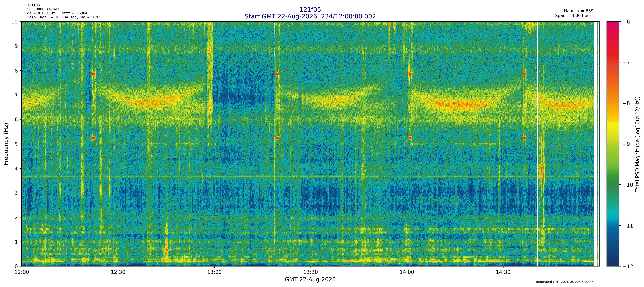The width and height of the screenshot is (644, 287).
Task: Click the "14:00" time axis tick label
Action: (407, 272)
